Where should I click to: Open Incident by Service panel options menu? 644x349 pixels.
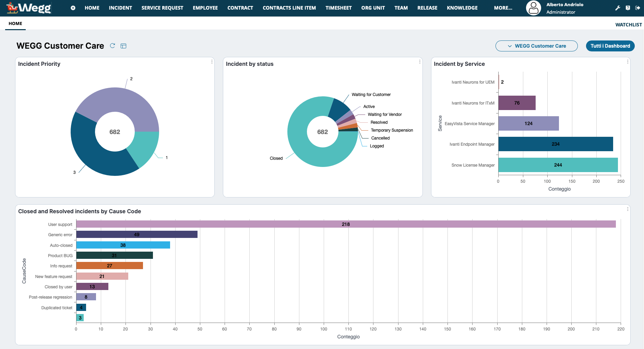(628, 62)
